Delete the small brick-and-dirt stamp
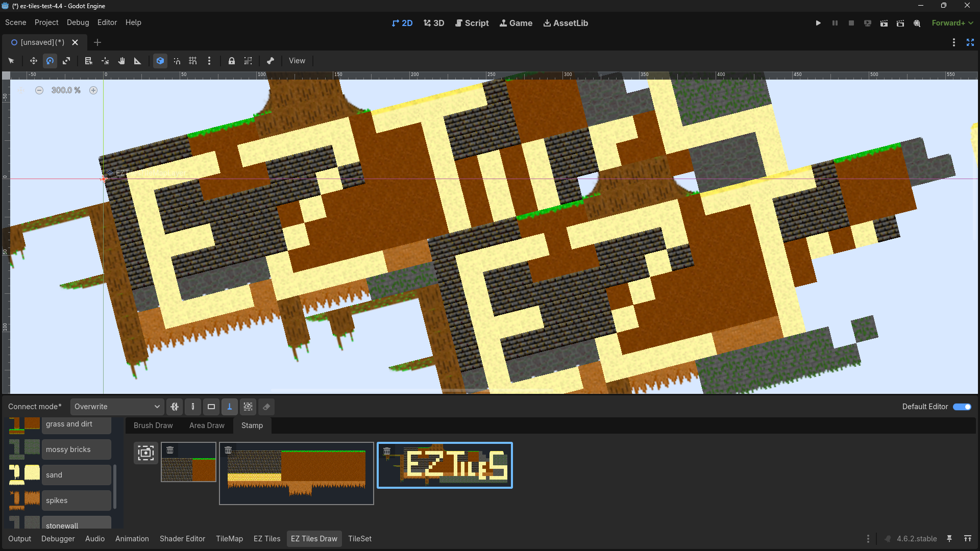The image size is (980, 551). point(170,450)
